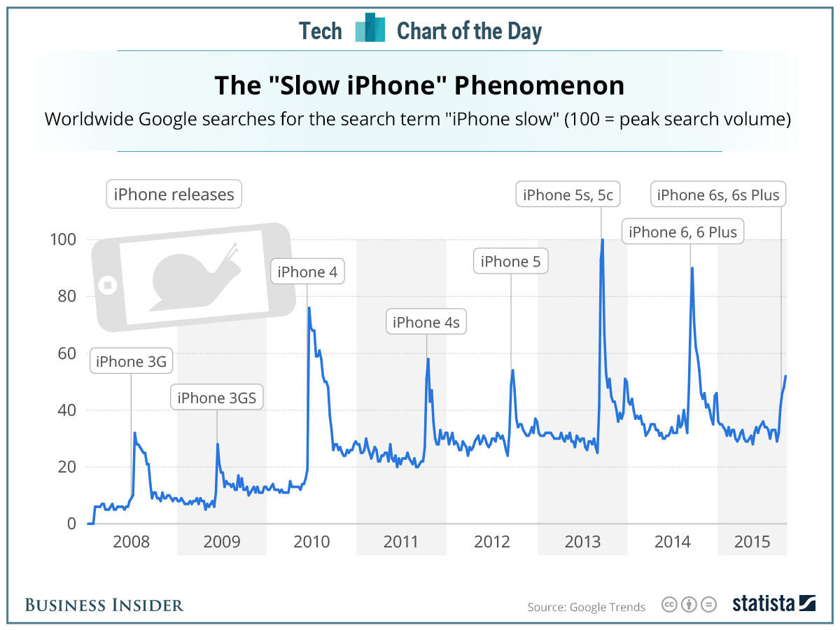The width and height of the screenshot is (840, 630).
Task: Select the iPhone 4 release label
Action: (x=307, y=272)
